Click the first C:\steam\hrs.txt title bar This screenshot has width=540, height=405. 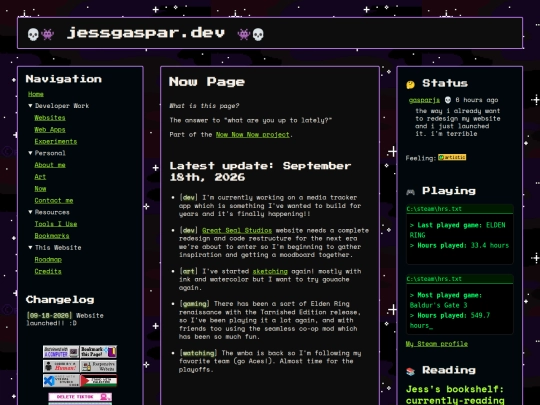coord(460,209)
